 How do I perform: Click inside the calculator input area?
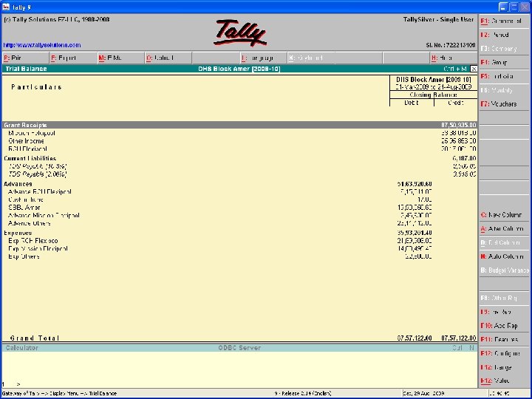click(239, 370)
